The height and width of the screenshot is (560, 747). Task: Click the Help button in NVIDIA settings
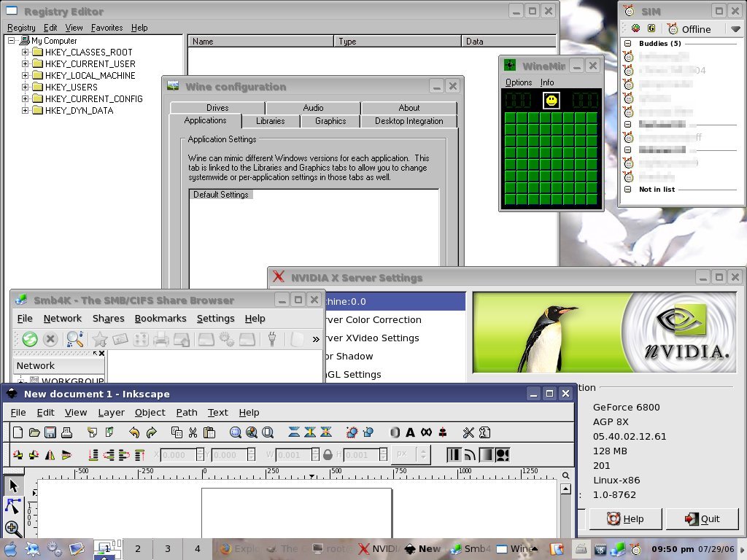click(625, 518)
